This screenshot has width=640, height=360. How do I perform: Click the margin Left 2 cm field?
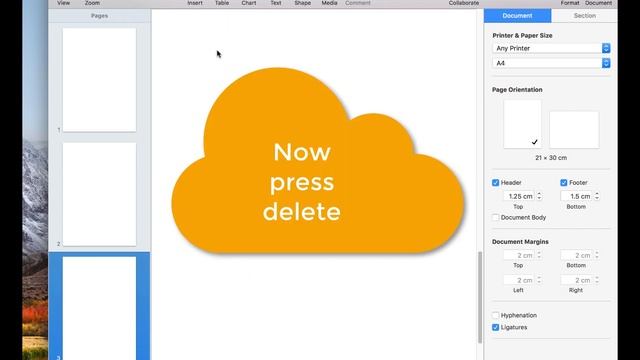(519, 280)
